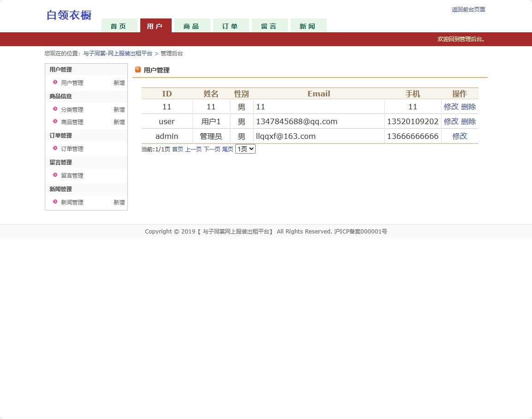Switch to the 商品 tab
Image resolution: width=532 pixels, height=419 pixels.
[x=192, y=26]
